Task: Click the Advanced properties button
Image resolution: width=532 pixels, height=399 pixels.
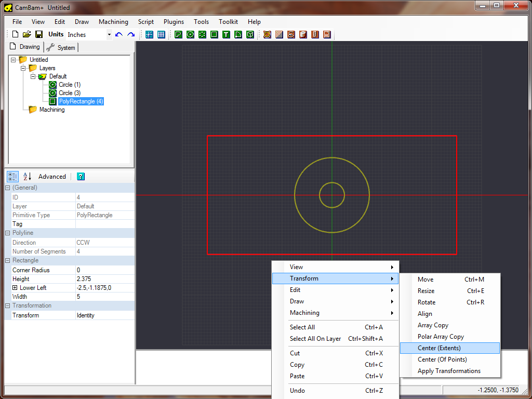Action: [52, 177]
